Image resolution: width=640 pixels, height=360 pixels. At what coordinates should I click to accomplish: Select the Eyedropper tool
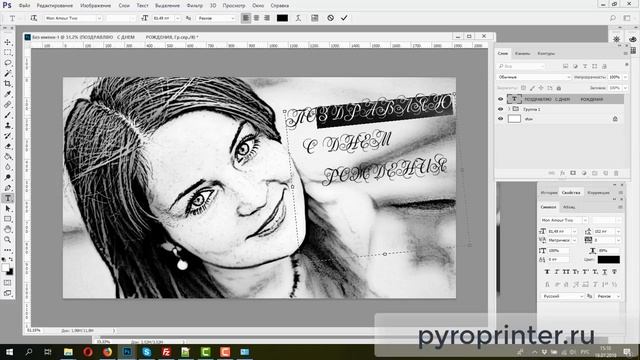[8, 94]
